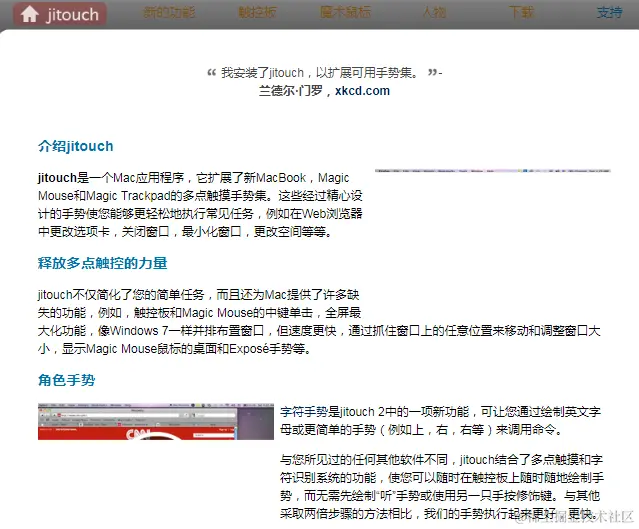Click the 角色手势 heading
The image size is (639, 529).
pyautogui.click(x=66, y=380)
